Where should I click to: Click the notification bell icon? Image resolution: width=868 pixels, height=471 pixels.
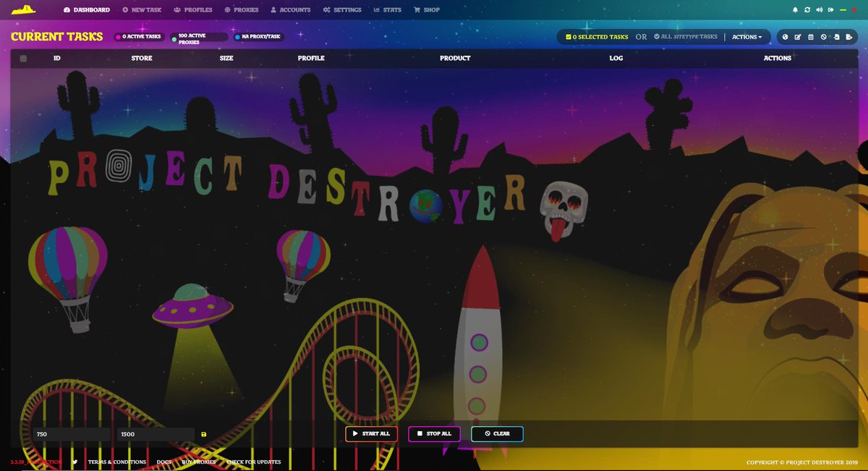tap(795, 10)
